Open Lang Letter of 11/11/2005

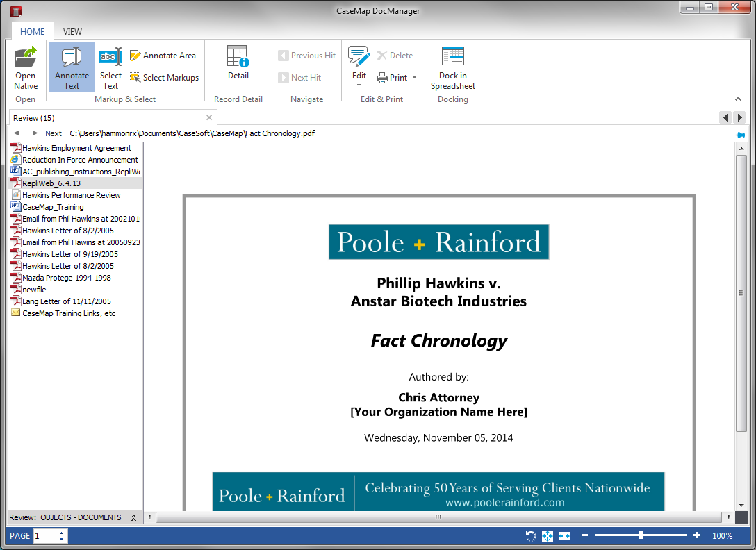pyautogui.click(x=67, y=301)
